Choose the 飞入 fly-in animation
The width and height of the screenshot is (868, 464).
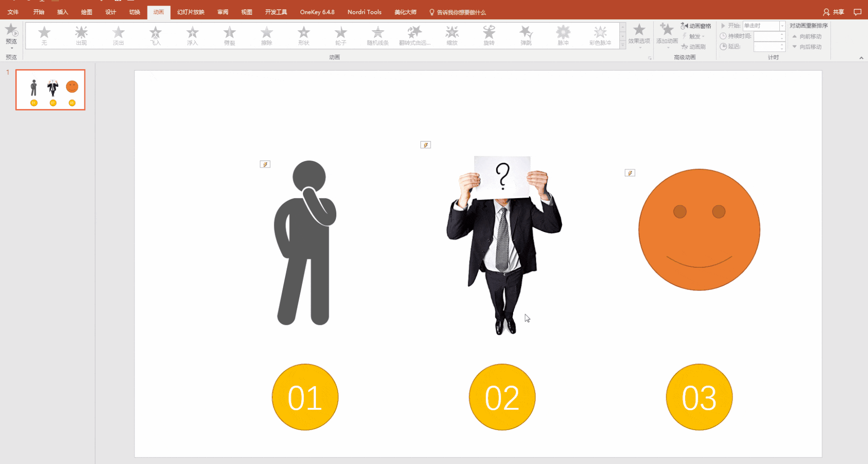click(155, 35)
